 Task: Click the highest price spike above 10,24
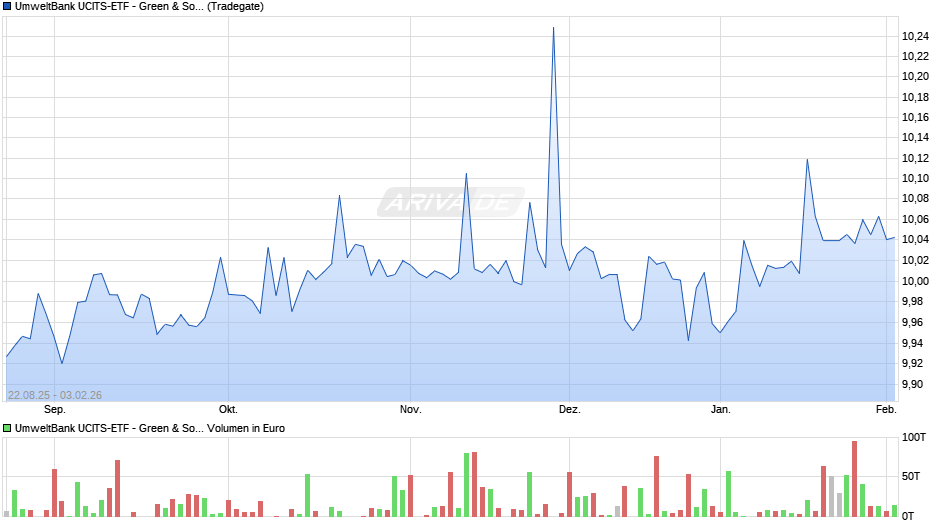pyautogui.click(x=553, y=28)
